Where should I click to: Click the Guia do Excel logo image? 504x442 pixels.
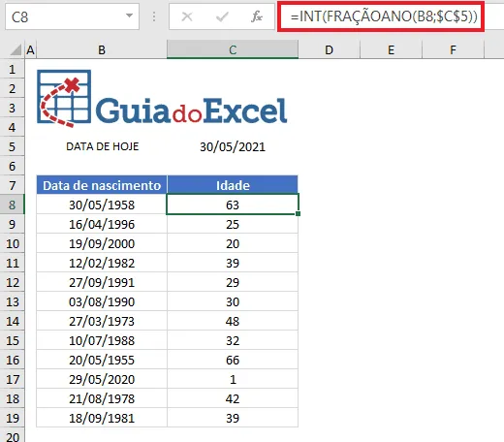coord(162,99)
